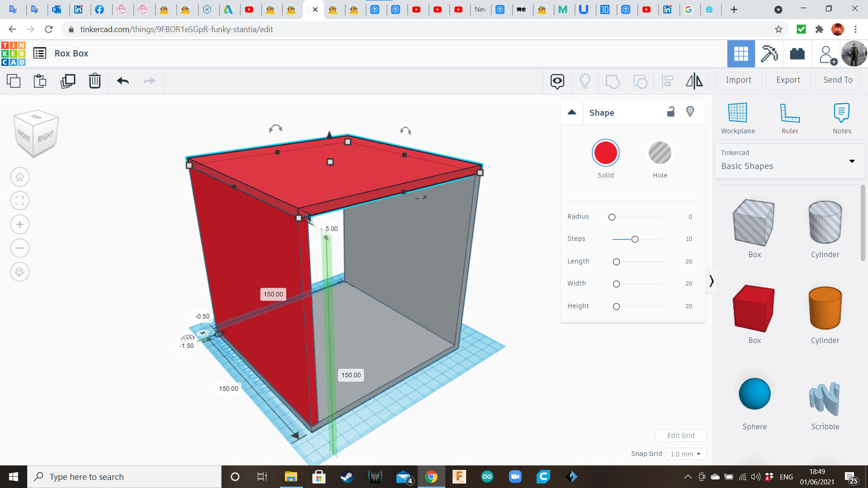Screen dimensions: 868x488
Task: Open the design list icon beside title
Action: (40, 53)
